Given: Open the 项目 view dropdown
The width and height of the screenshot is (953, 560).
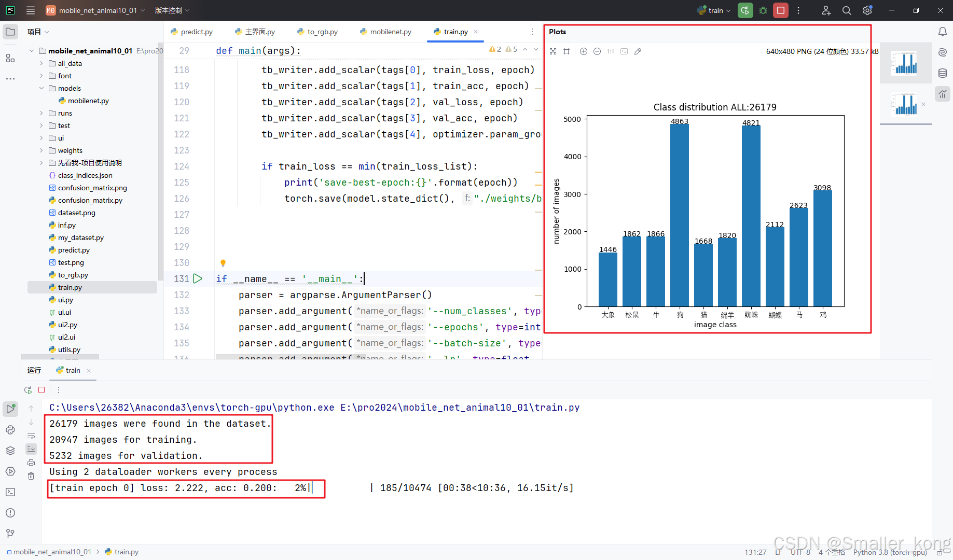Looking at the screenshot, I should tap(38, 32).
